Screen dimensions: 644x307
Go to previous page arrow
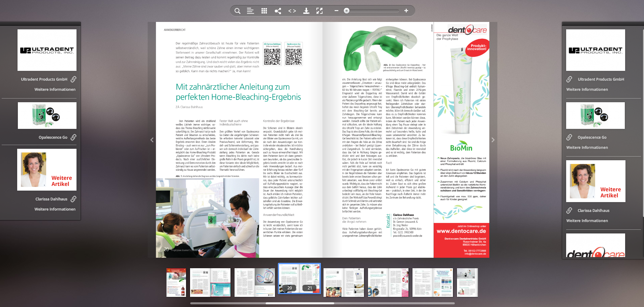[152, 140]
